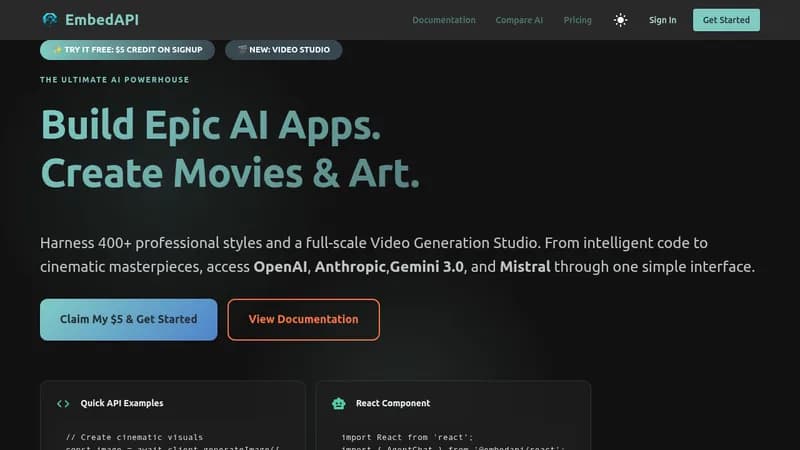
Task: Click the 'THE ULTIMATE AI POWERHOUSE' tagline
Action: tap(115, 80)
